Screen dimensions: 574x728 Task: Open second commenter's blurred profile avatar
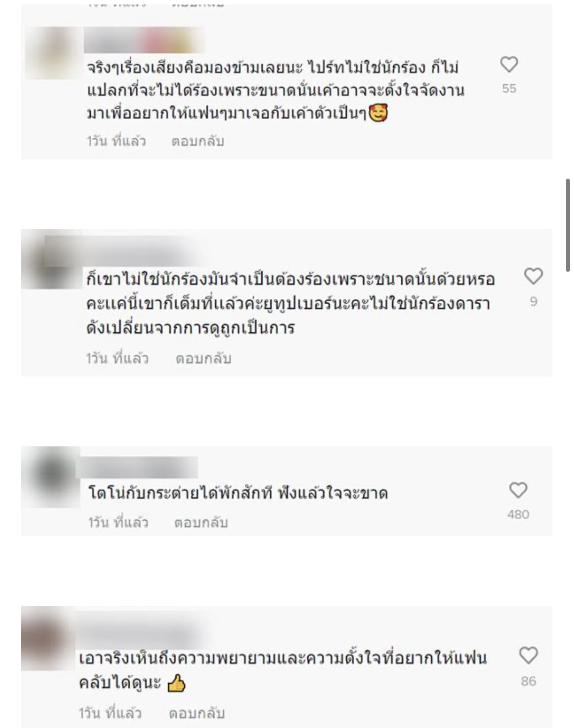(x=51, y=260)
